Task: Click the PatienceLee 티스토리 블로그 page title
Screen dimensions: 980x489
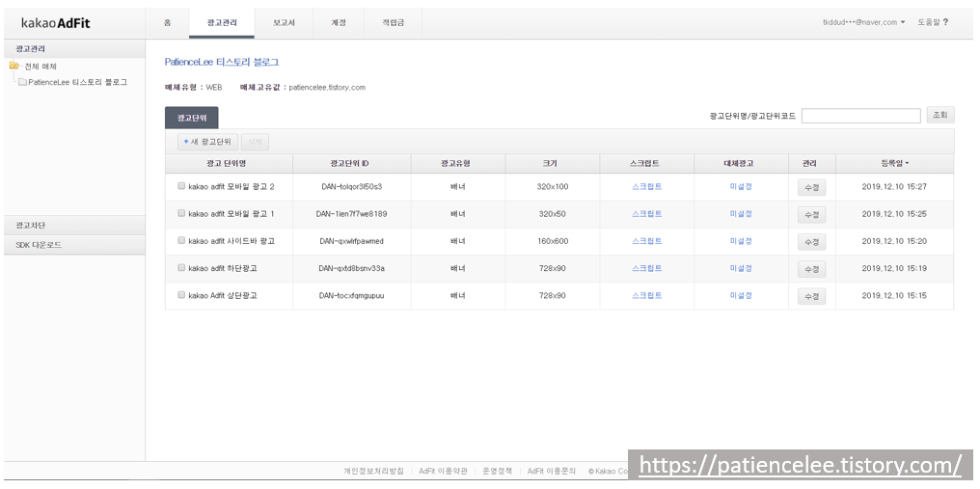Action: tap(222, 62)
